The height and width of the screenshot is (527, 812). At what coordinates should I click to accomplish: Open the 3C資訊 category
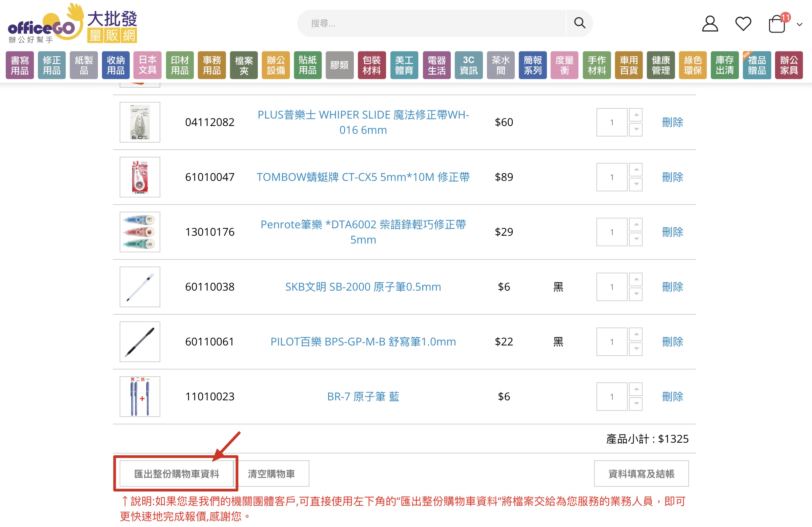click(x=469, y=65)
